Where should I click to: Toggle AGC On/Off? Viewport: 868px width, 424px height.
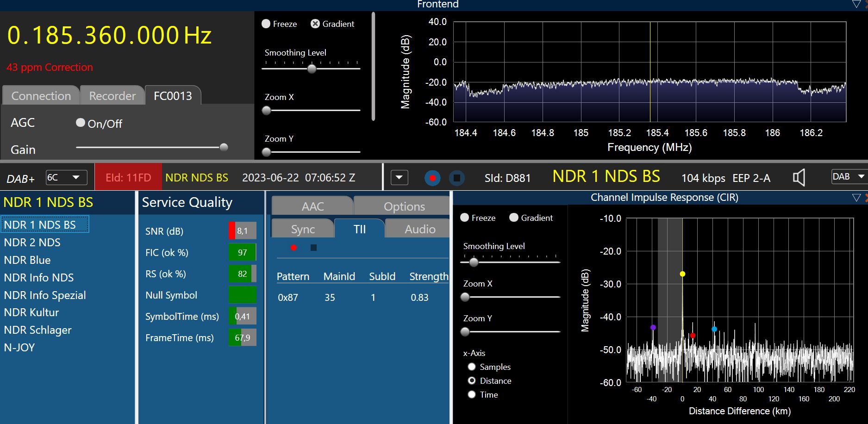[x=81, y=123]
